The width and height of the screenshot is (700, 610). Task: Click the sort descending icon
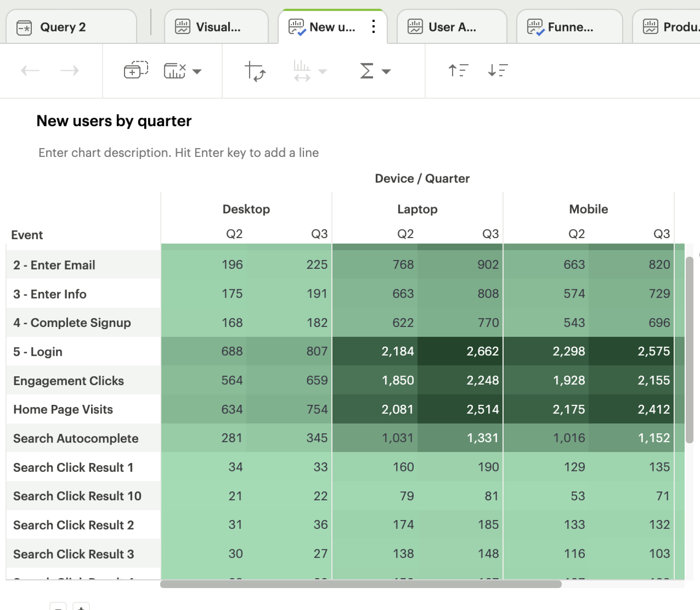[498, 70]
